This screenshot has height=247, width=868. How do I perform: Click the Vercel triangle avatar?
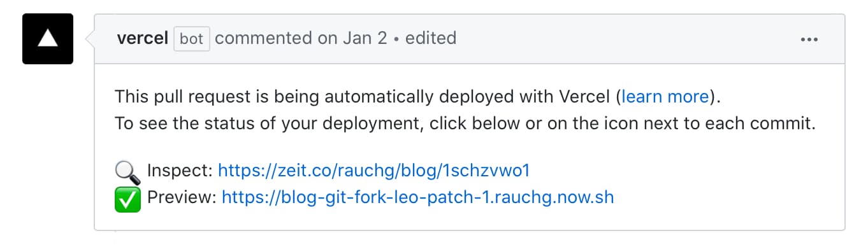coord(48,39)
